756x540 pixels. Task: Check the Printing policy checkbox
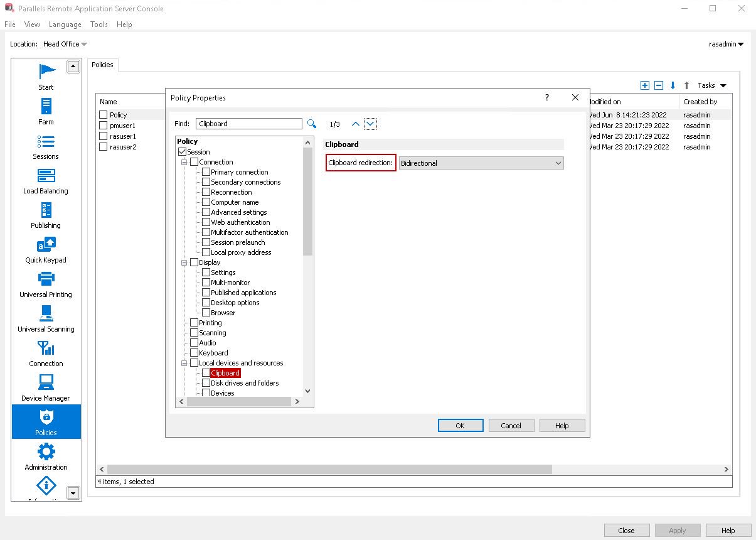tap(194, 323)
